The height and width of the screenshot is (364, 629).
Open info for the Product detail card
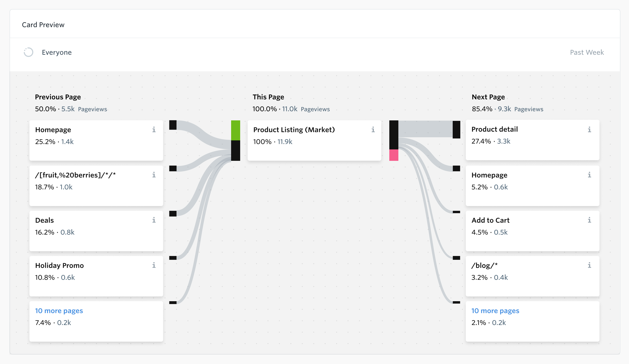[x=589, y=130]
